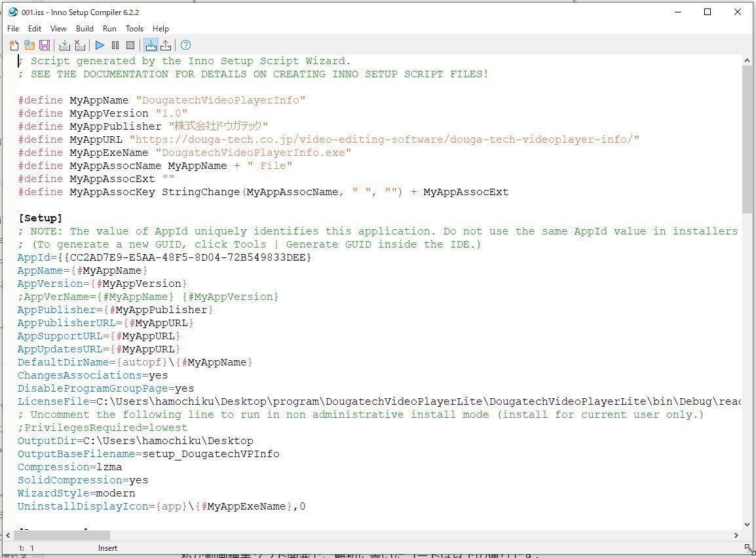
Task: Click the "SEE THE DOCUMENTATION" comment line
Action: click(x=253, y=74)
